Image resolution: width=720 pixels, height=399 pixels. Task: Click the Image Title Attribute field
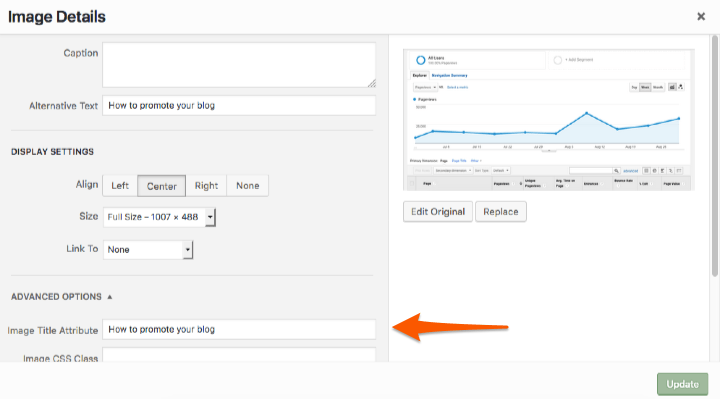[x=239, y=329]
